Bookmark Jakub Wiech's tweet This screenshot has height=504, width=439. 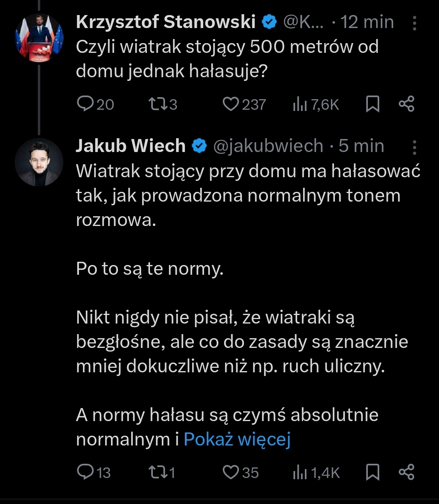[373, 472]
